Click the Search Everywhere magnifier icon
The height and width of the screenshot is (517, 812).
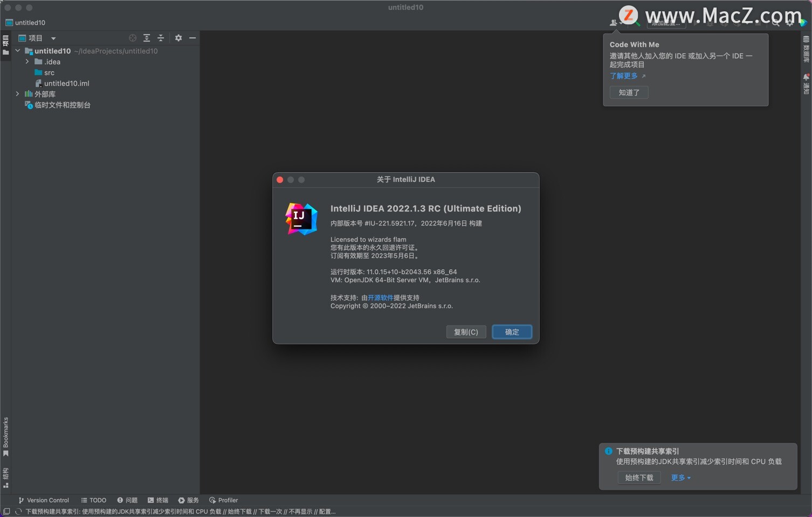(775, 23)
